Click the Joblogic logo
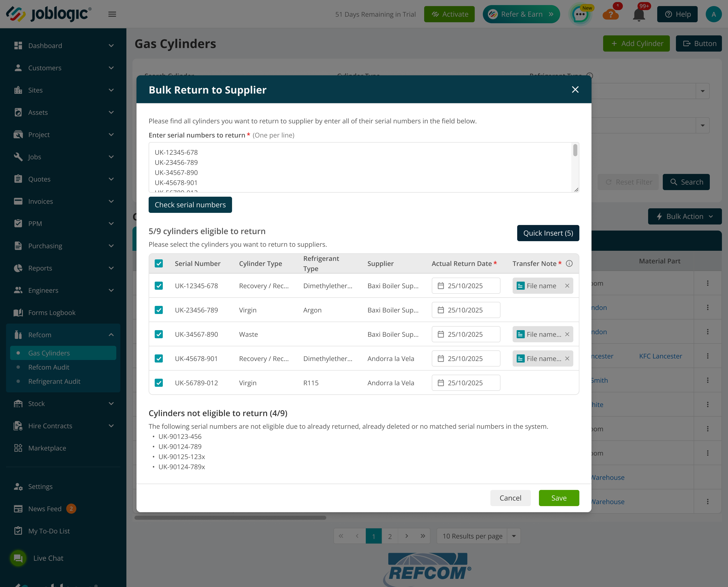Image resolution: width=728 pixels, height=587 pixels. coord(49,14)
